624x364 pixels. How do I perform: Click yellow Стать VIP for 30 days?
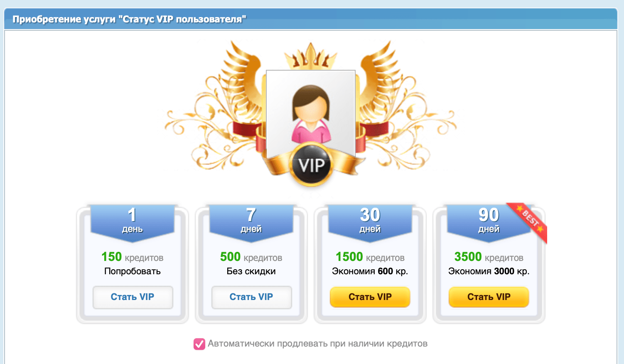(x=370, y=297)
